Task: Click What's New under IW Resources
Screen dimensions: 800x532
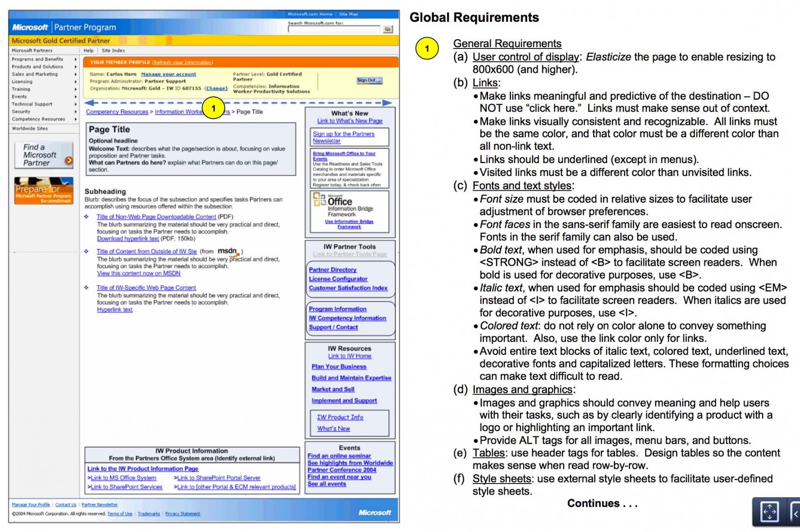Action: click(333, 428)
